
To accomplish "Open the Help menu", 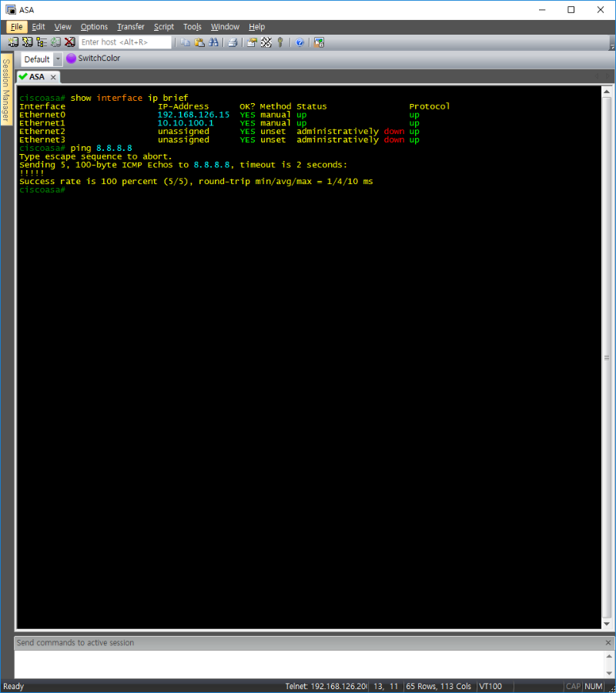I will pyautogui.click(x=256, y=27).
